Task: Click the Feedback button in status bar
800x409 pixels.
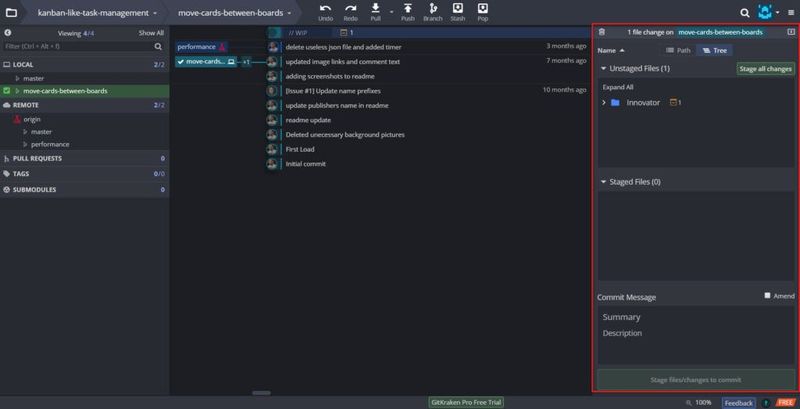Action: [x=738, y=402]
